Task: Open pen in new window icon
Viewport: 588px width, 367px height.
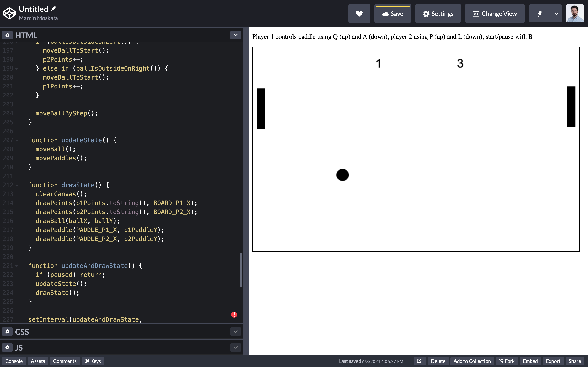Action: (x=419, y=361)
